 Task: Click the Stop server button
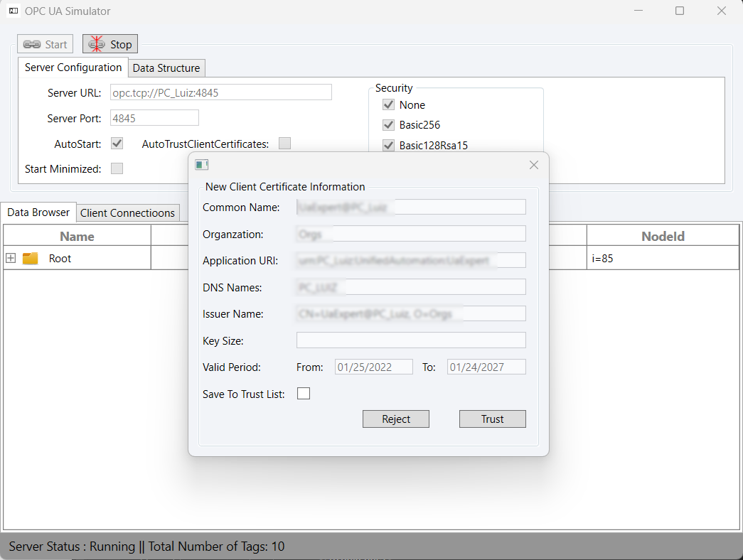click(x=110, y=44)
